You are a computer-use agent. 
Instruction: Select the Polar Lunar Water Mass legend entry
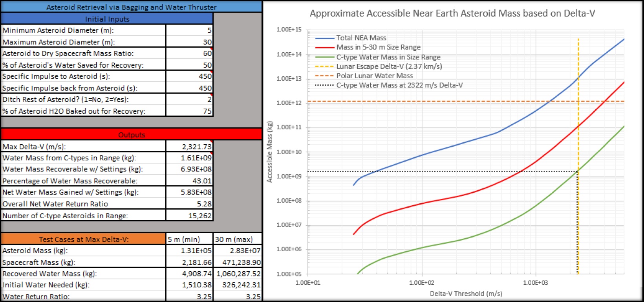tap(364, 76)
